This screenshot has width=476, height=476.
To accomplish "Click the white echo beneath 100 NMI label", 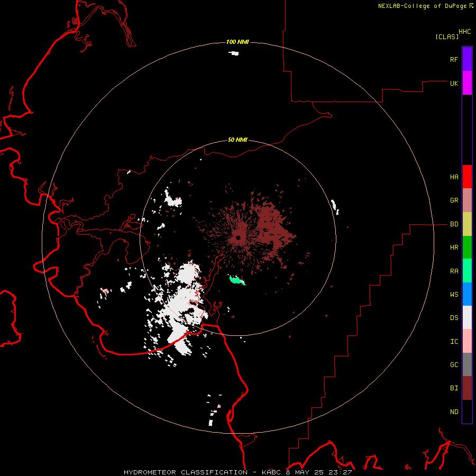I will (x=234, y=53).
